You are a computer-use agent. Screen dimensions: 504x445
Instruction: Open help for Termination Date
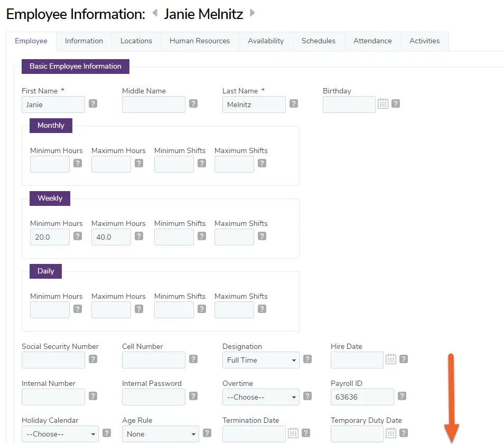[x=306, y=433]
